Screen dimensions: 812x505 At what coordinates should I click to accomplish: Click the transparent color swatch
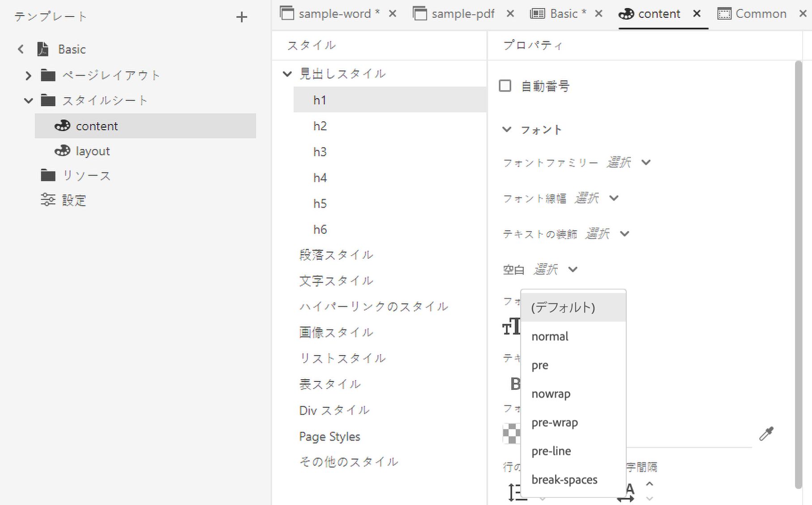(512, 433)
